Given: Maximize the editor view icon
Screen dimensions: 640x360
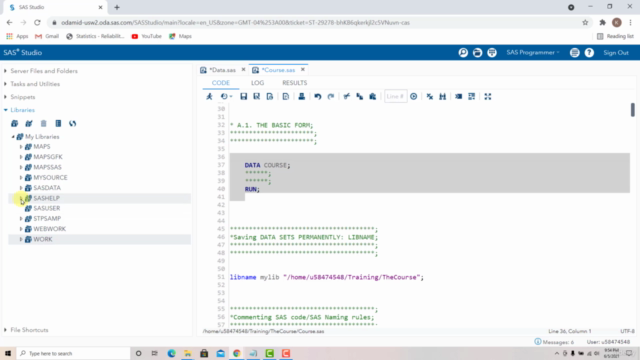Looking at the screenshot, I should coord(488,97).
